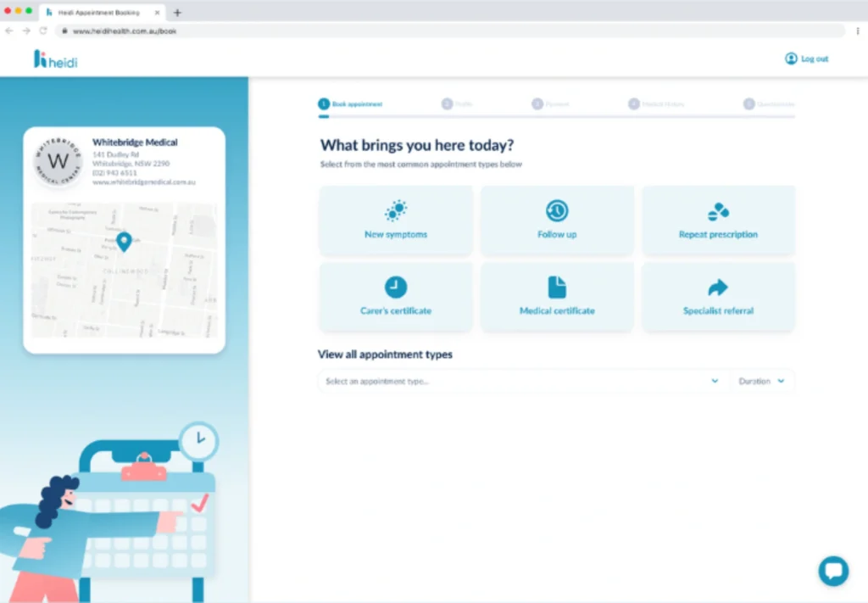Image resolution: width=868 pixels, height=603 pixels.
Task: Click the padlock icon in the address bar
Action: click(x=64, y=31)
